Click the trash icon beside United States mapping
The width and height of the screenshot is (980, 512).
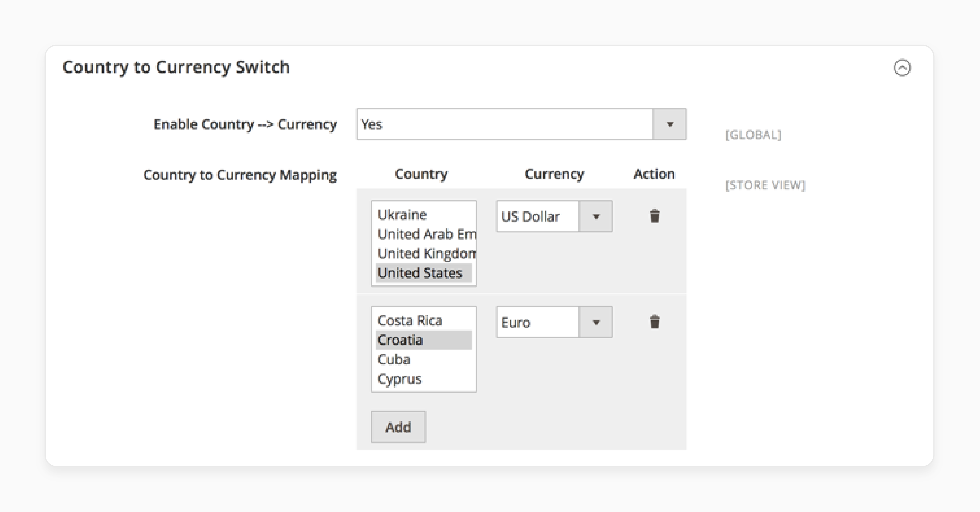point(655,216)
